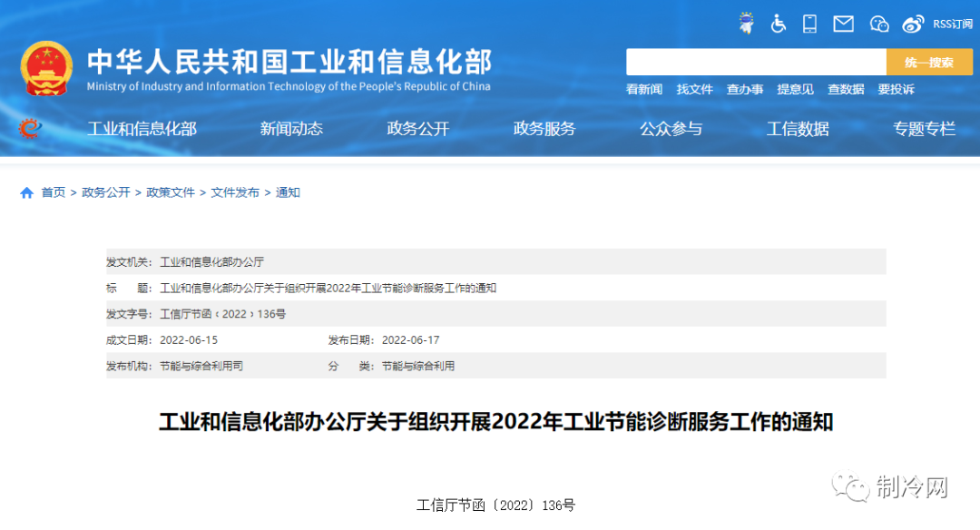Click the red gear icon beside the navigation bar
This screenshot has height=530, width=980.
pyautogui.click(x=28, y=128)
